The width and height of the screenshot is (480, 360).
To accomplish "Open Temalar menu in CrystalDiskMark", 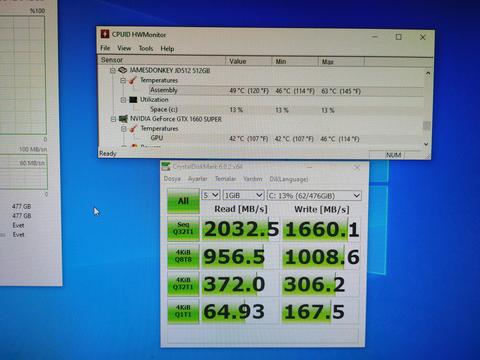I will [x=225, y=179].
